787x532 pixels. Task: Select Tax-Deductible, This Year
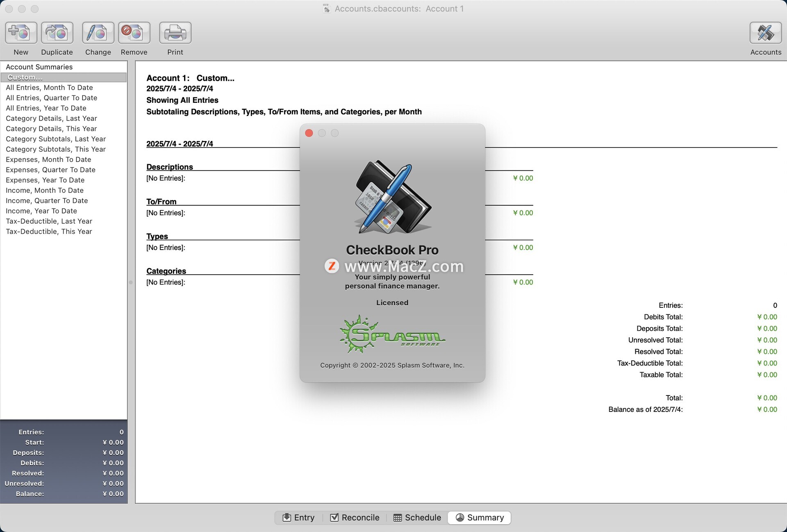(64, 232)
